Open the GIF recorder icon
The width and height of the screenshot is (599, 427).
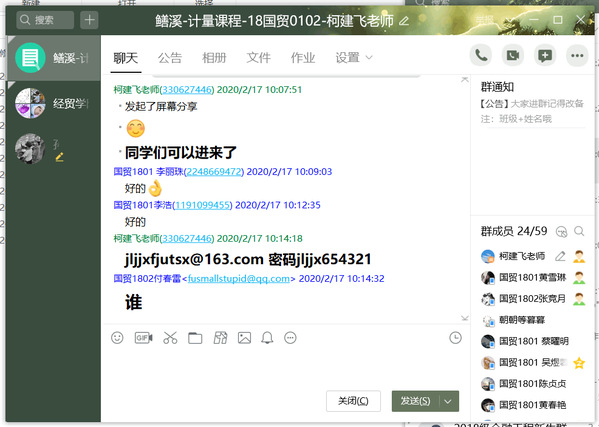[x=144, y=338]
